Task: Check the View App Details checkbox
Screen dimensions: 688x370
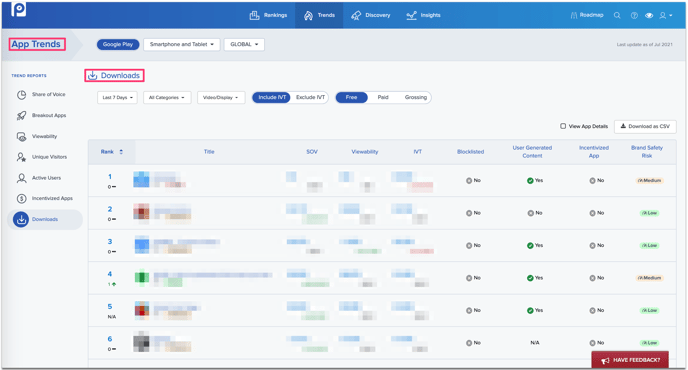Action: click(x=563, y=126)
